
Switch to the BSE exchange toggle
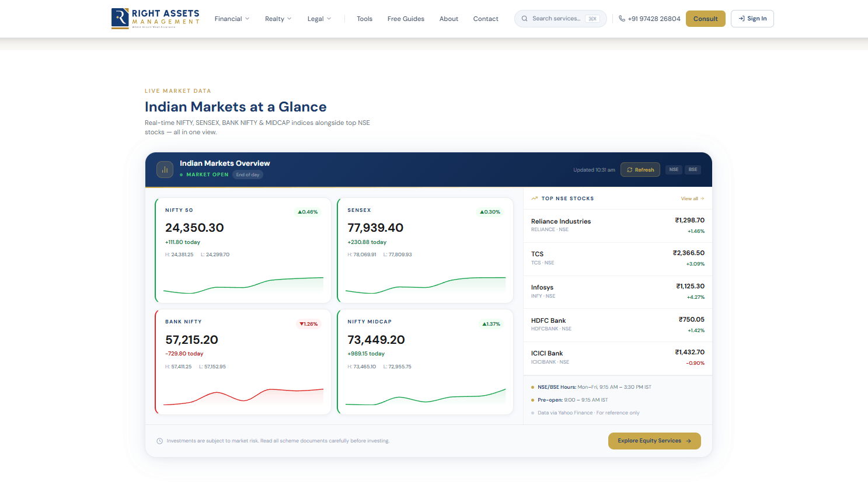point(693,169)
